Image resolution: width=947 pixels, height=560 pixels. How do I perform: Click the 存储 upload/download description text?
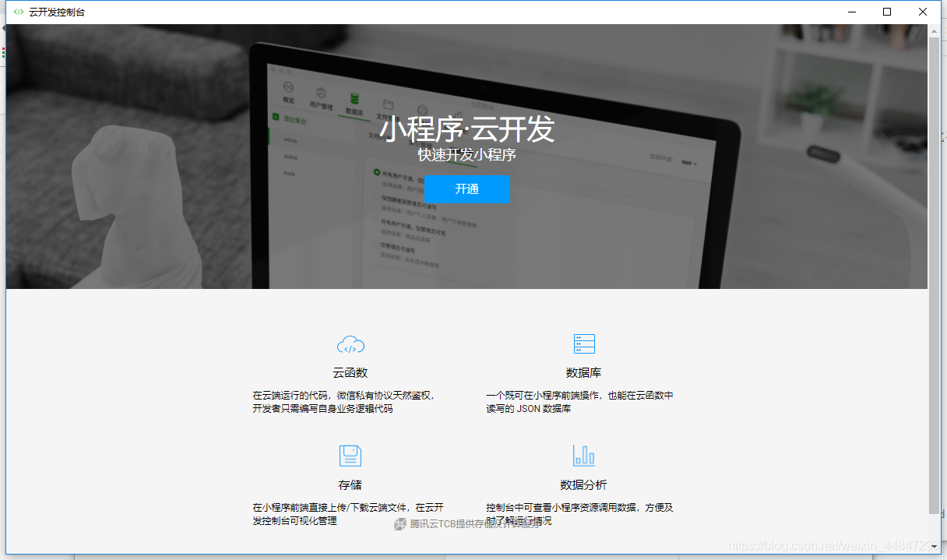click(348, 514)
